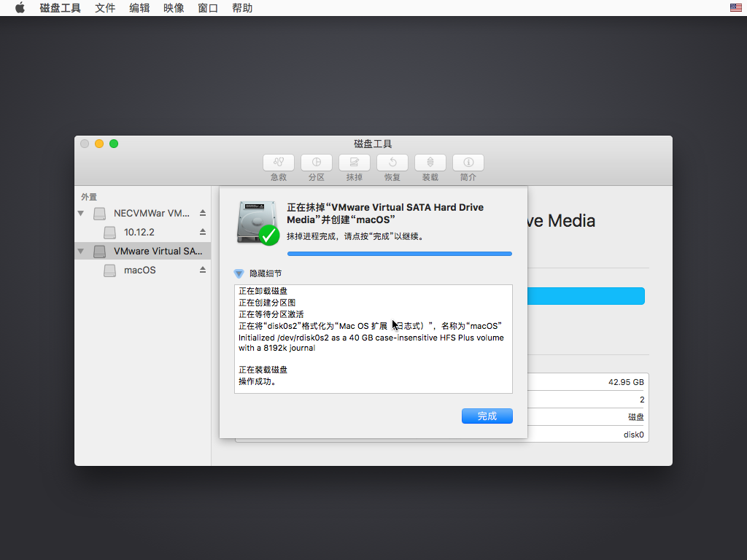This screenshot has height=560, width=747.
Task: Open the 映像 menu
Action: tap(174, 8)
